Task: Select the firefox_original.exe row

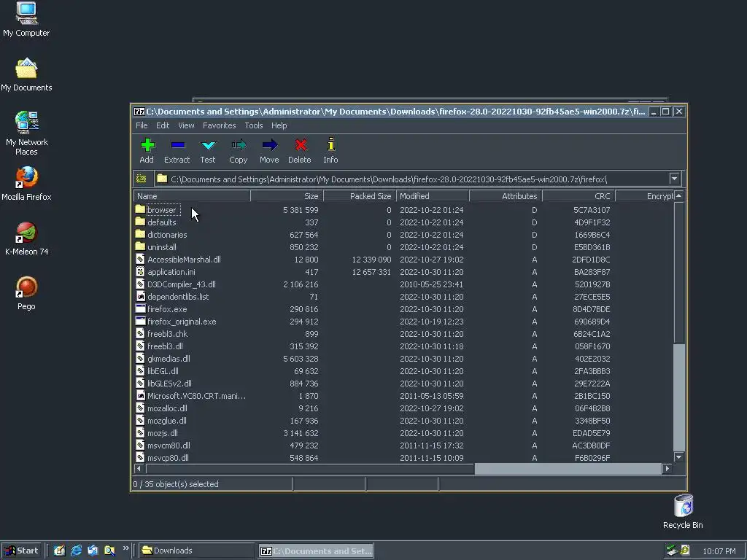Action: pos(403,322)
